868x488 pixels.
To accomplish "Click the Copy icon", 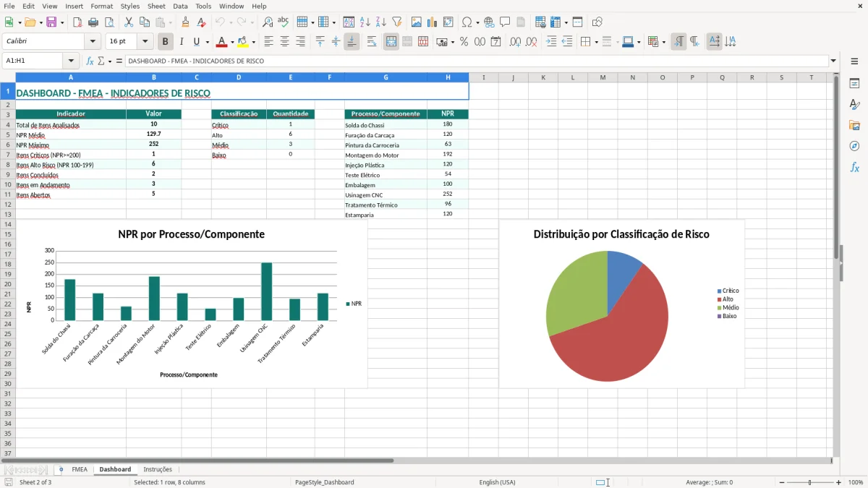I will (145, 22).
